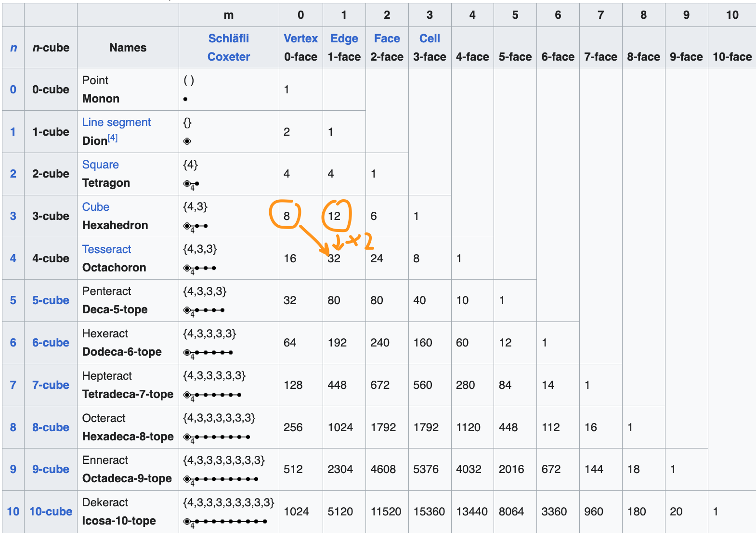Follow the Edge column header link
This screenshot has width=756, height=539.
pyautogui.click(x=344, y=38)
